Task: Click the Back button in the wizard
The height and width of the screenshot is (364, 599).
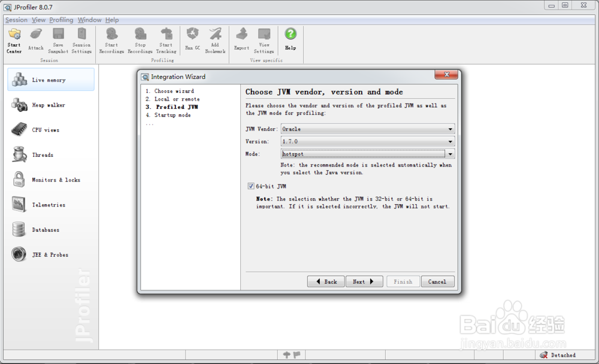Action: 326,281
